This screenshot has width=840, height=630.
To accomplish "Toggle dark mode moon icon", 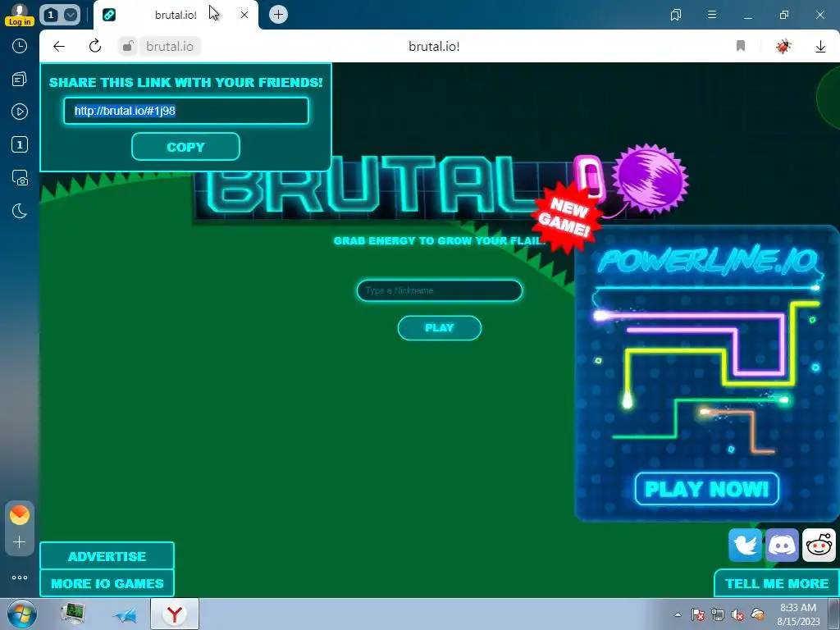I will click(x=20, y=211).
